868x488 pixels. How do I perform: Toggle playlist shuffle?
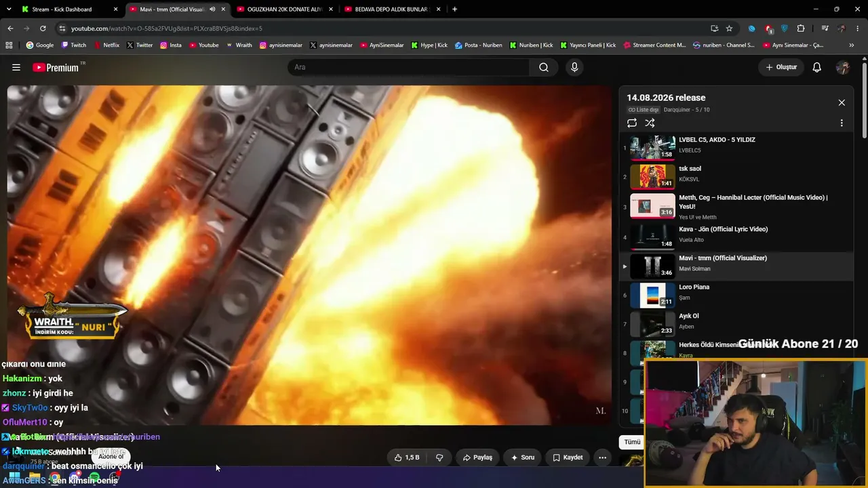click(650, 123)
